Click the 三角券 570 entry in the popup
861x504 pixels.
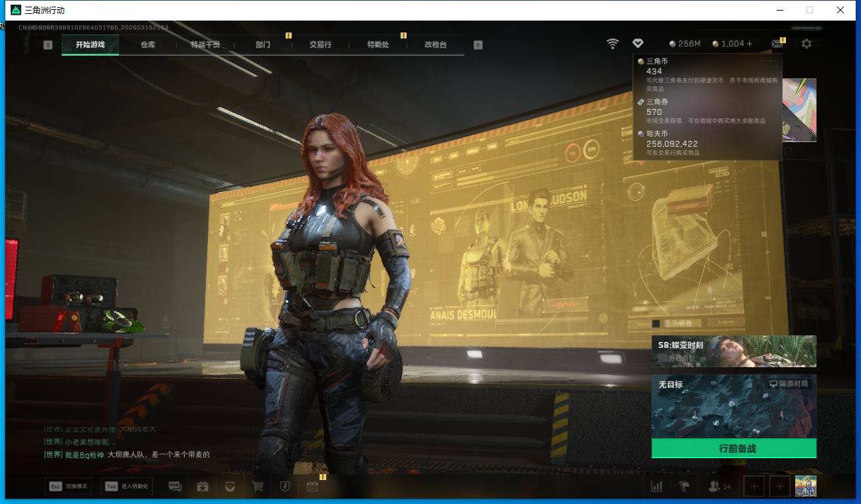[x=708, y=111]
